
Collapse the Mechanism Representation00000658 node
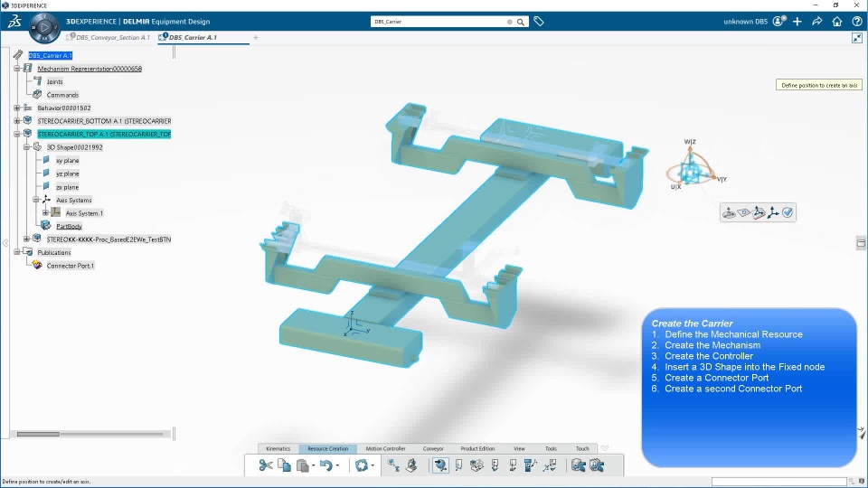point(17,69)
